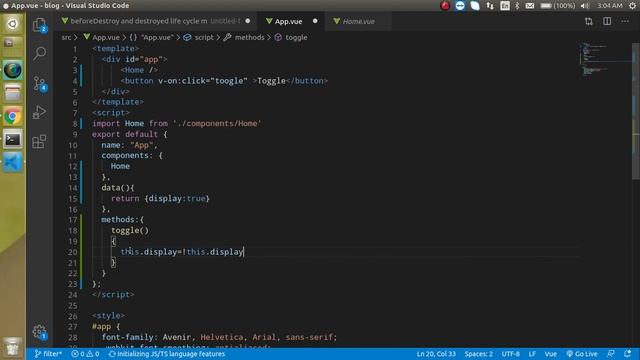Click script breadcrumb segment
The width and height of the screenshot is (640, 360).
[199, 38]
